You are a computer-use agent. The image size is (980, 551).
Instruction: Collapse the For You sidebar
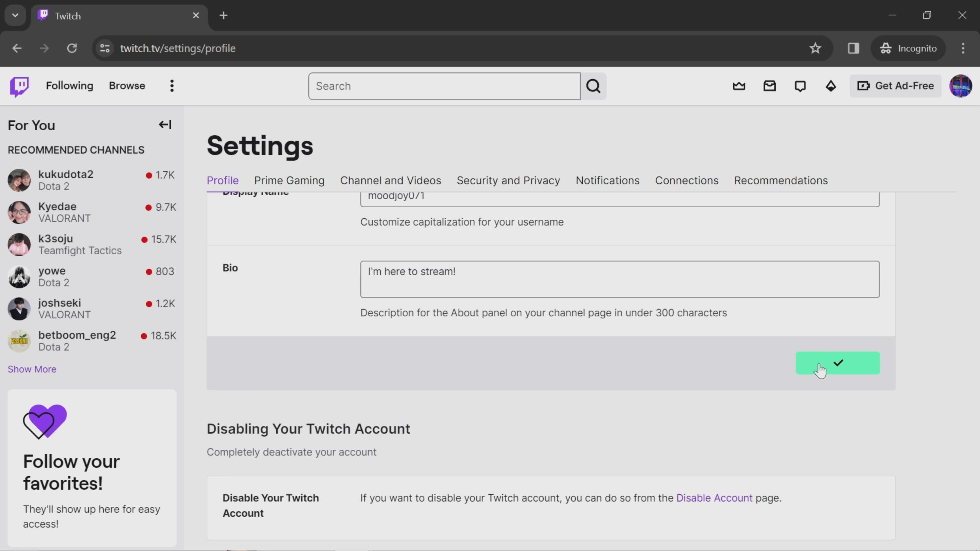coord(165,125)
